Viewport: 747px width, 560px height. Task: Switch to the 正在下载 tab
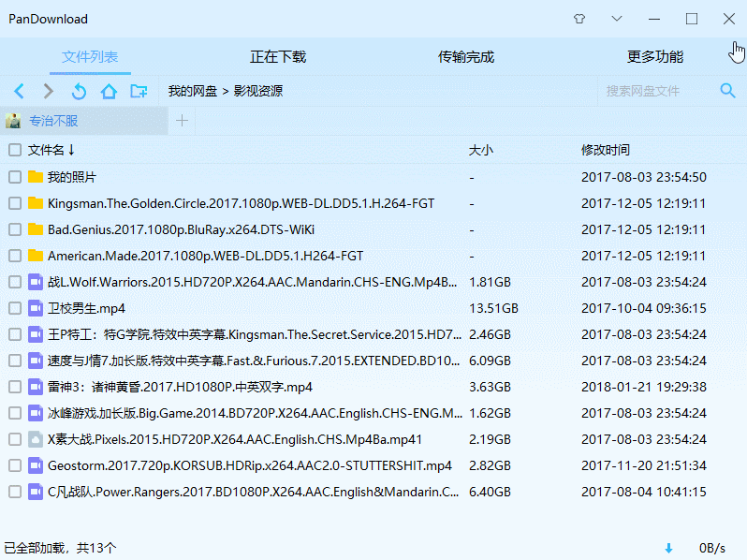278,57
